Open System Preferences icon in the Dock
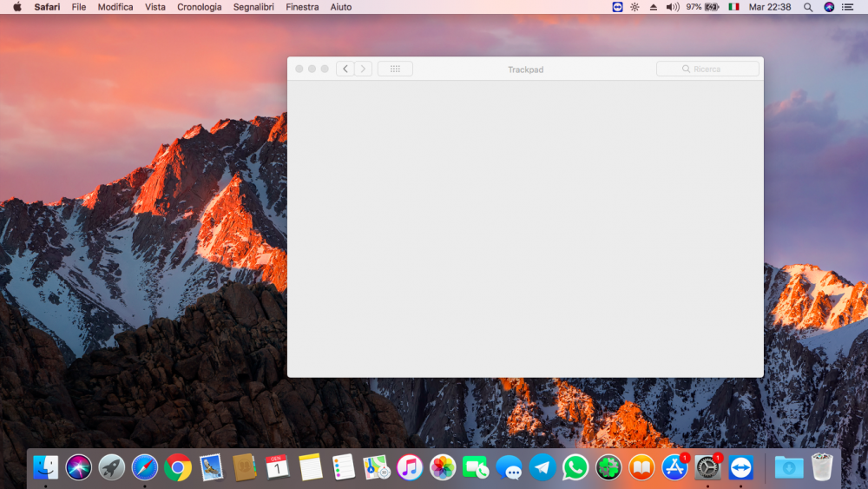 (x=708, y=468)
